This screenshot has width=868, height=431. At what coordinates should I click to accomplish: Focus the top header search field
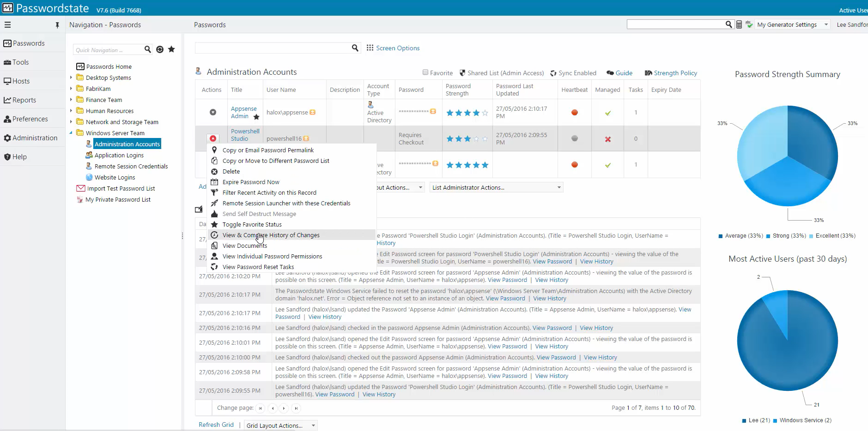point(675,24)
